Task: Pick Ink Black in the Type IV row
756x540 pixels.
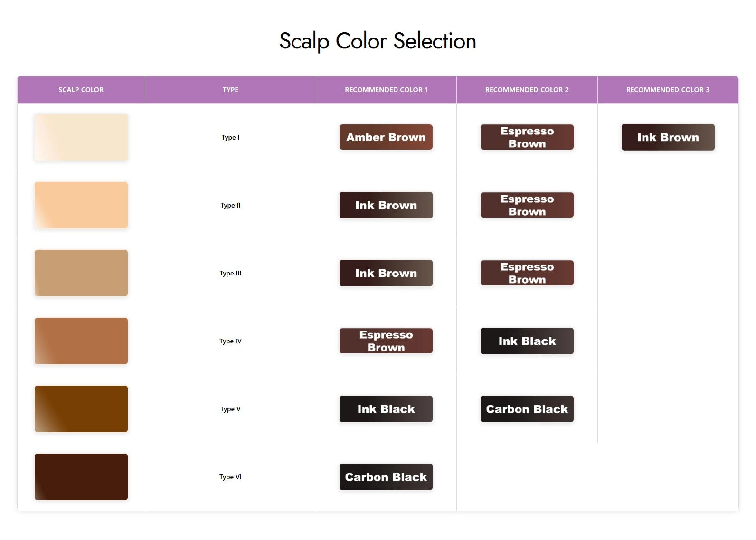Action: click(x=527, y=341)
